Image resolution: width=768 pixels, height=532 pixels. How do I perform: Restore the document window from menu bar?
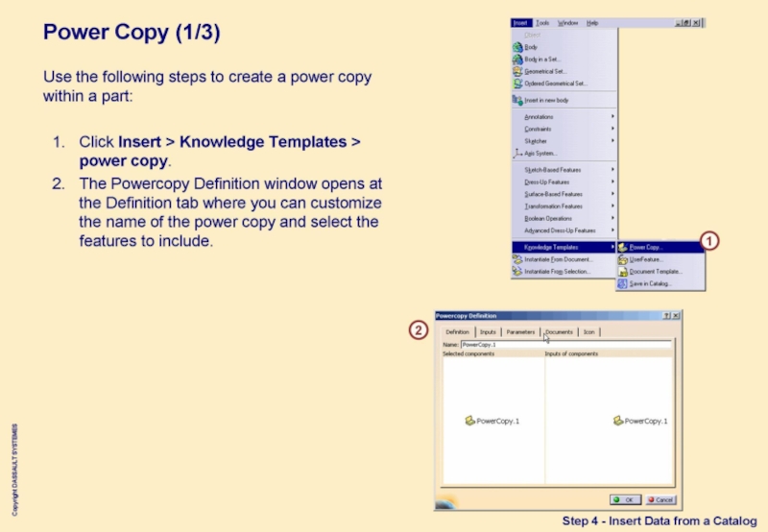coord(686,23)
